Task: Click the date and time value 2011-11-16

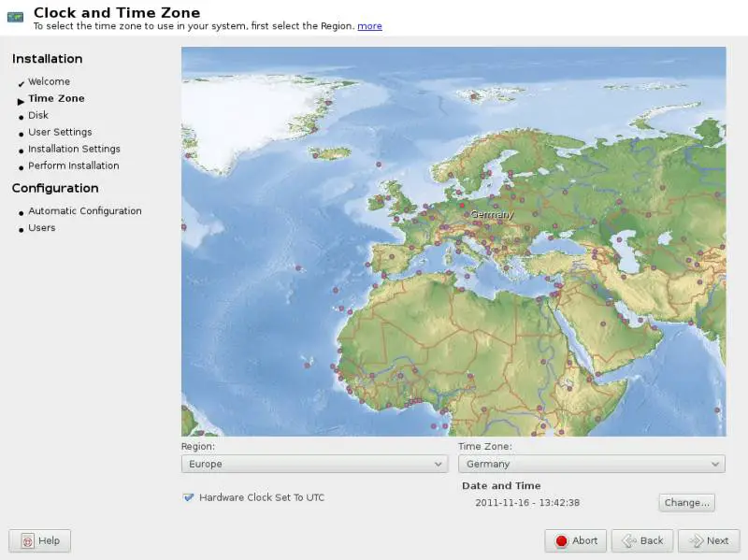Action: pos(527,503)
